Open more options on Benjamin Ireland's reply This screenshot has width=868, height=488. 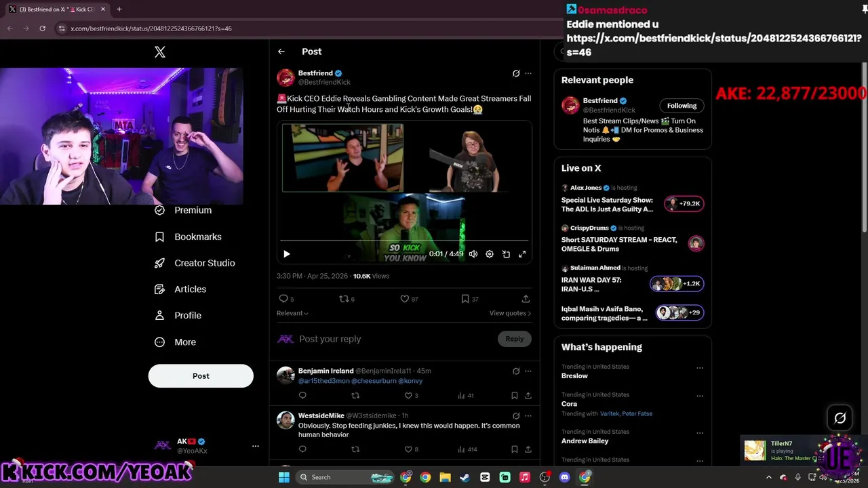point(528,371)
